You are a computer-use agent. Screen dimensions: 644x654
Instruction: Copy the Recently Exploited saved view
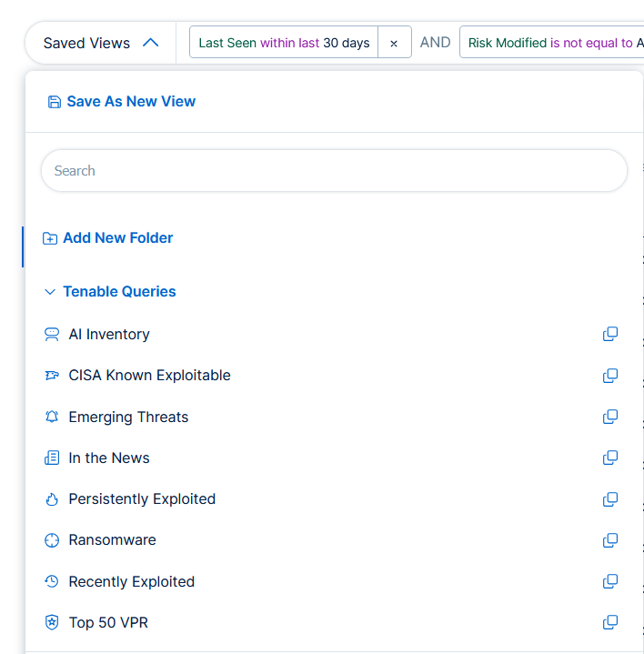pyautogui.click(x=610, y=581)
